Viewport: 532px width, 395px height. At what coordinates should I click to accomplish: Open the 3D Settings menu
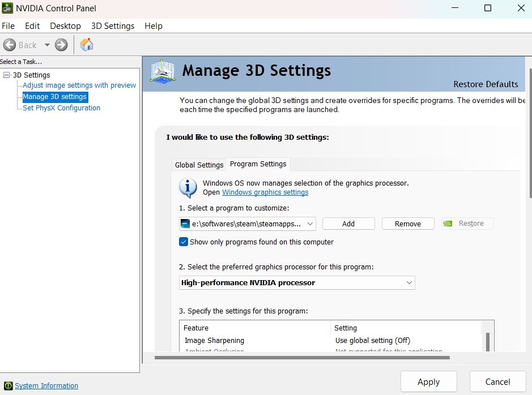click(113, 25)
